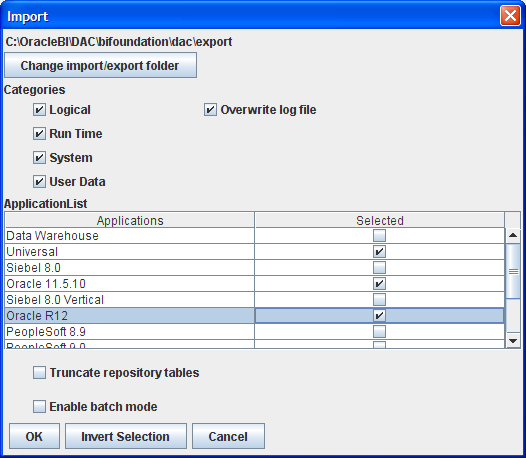The image size is (526, 458).
Task: Select Oracle R12 application name
Action: [x=37, y=316]
